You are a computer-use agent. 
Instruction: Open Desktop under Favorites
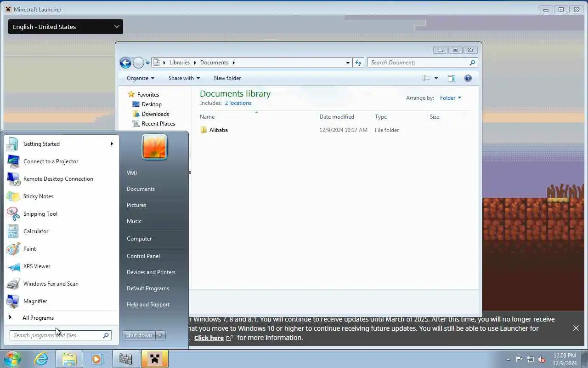coord(152,104)
